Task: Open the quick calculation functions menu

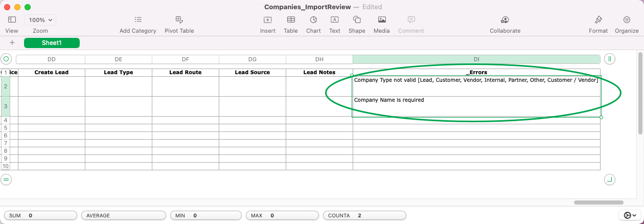Action: [x=630, y=215]
